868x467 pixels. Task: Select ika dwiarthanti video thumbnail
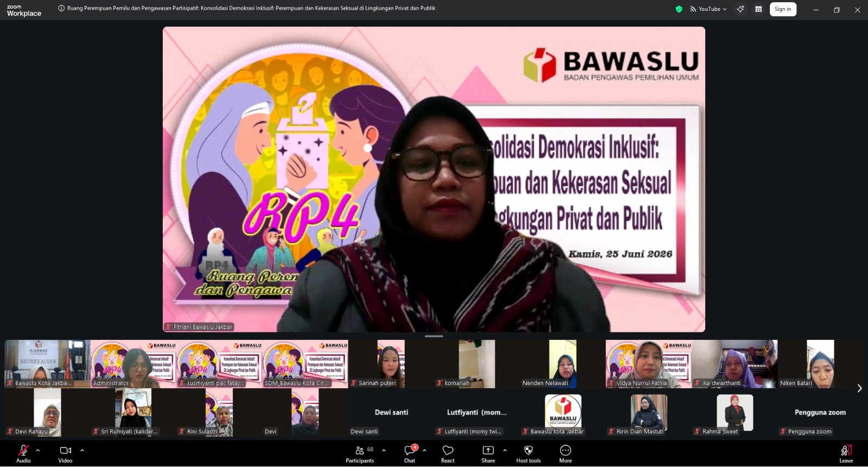click(x=735, y=364)
